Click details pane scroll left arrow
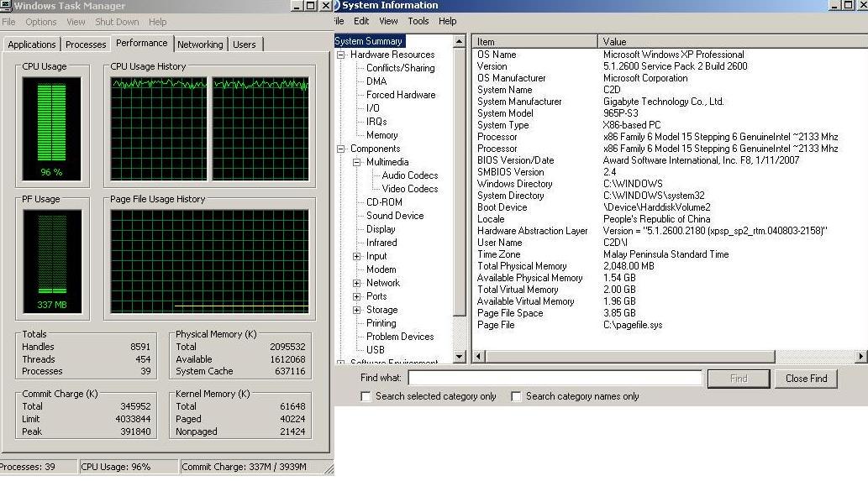The image size is (868, 481). [479, 357]
